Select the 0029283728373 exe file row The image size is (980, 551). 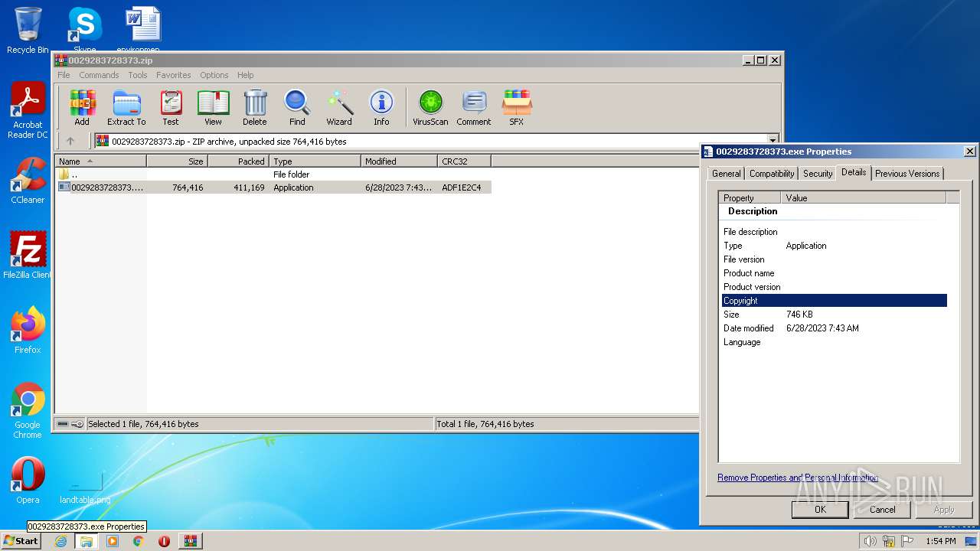click(273, 187)
